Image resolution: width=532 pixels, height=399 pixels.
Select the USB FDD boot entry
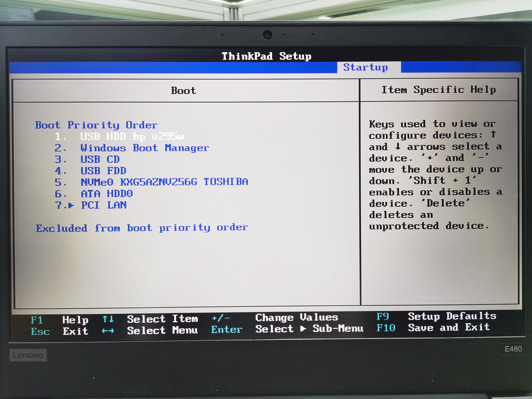[103, 171]
